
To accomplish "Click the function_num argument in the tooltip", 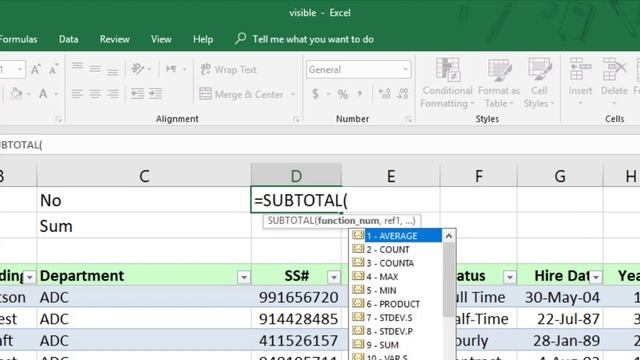I will tap(348, 221).
